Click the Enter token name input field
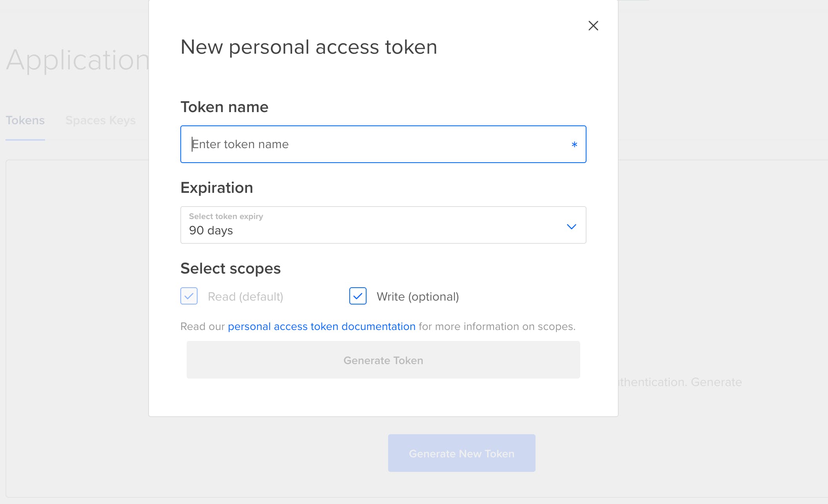The width and height of the screenshot is (828, 504). coord(376,144)
